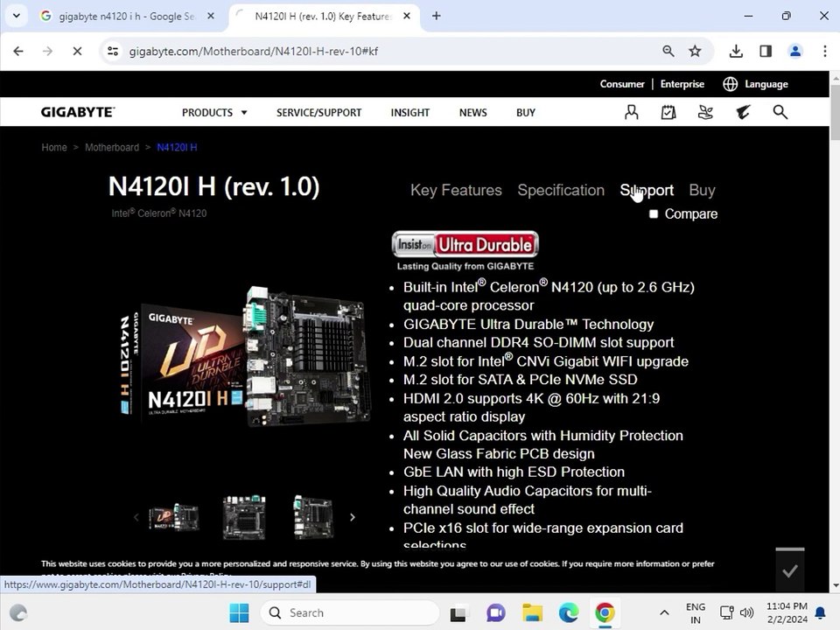Show hidden system tray icons chevron
The width and height of the screenshot is (840, 630).
click(664, 612)
